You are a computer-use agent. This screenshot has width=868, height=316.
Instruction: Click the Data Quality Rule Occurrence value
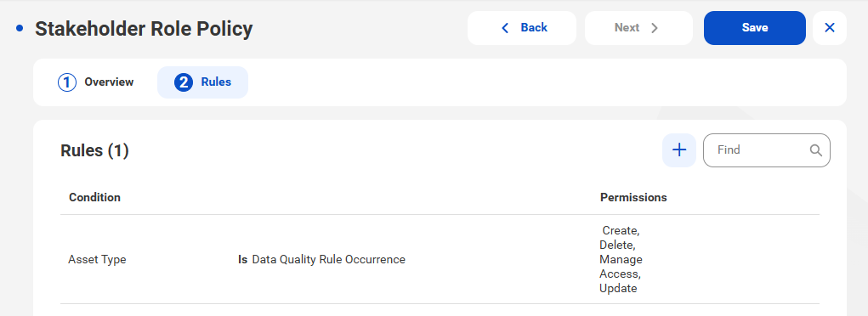[x=328, y=259]
